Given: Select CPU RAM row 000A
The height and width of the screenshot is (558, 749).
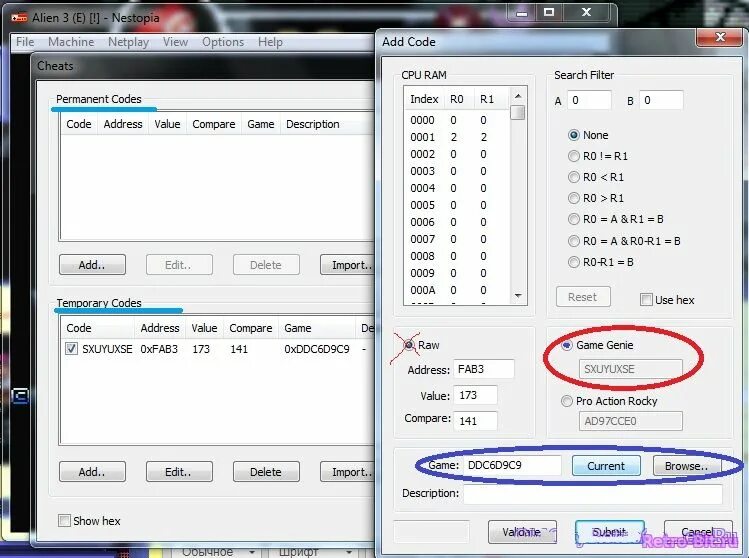Looking at the screenshot, I should [458, 290].
